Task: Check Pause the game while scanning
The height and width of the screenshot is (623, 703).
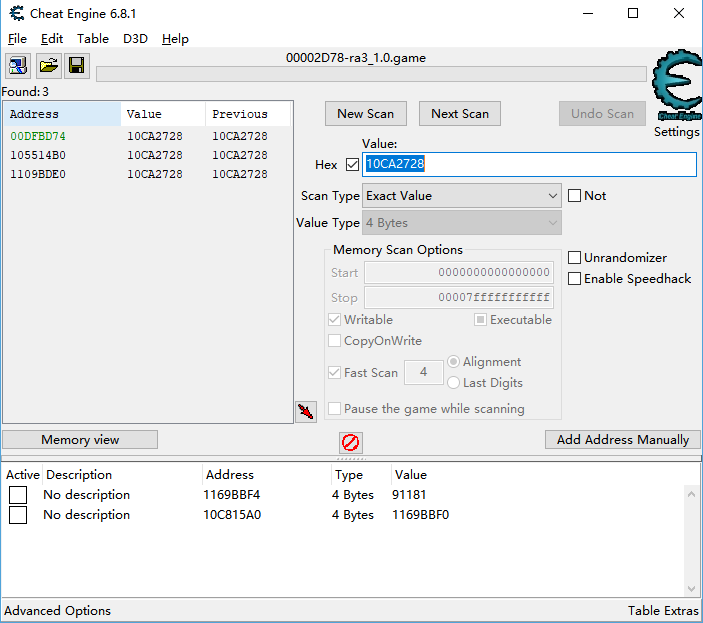Action: coord(334,409)
